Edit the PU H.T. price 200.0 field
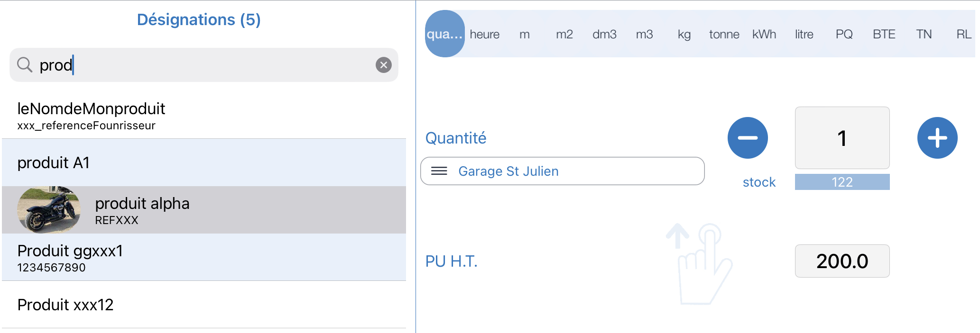The image size is (980, 333). pyautogui.click(x=842, y=261)
